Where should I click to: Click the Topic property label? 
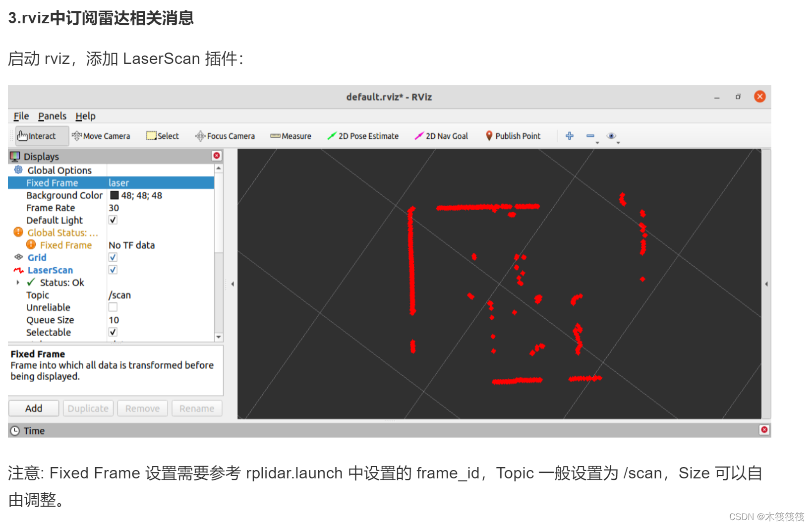click(38, 295)
